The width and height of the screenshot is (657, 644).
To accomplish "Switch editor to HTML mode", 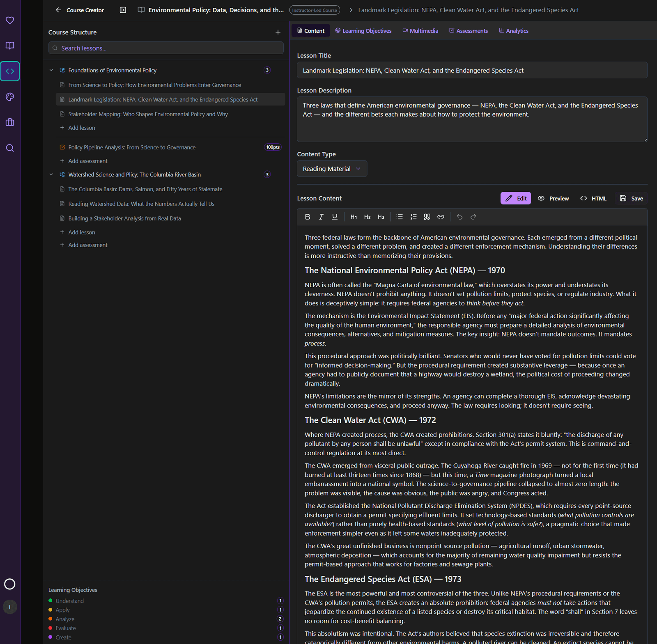I will pyautogui.click(x=593, y=198).
